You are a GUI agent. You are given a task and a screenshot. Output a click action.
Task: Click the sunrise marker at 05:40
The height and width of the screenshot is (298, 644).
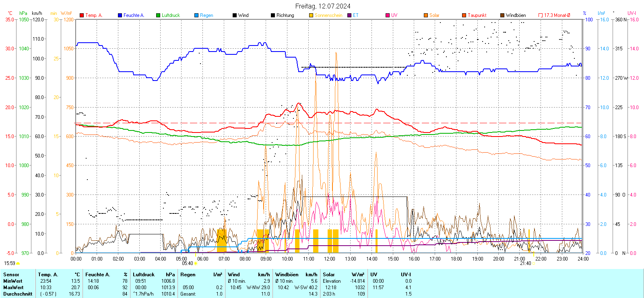coord(196,263)
